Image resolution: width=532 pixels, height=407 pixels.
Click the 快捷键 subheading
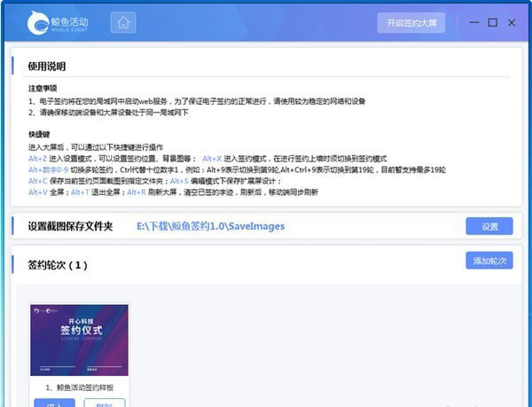coord(39,134)
